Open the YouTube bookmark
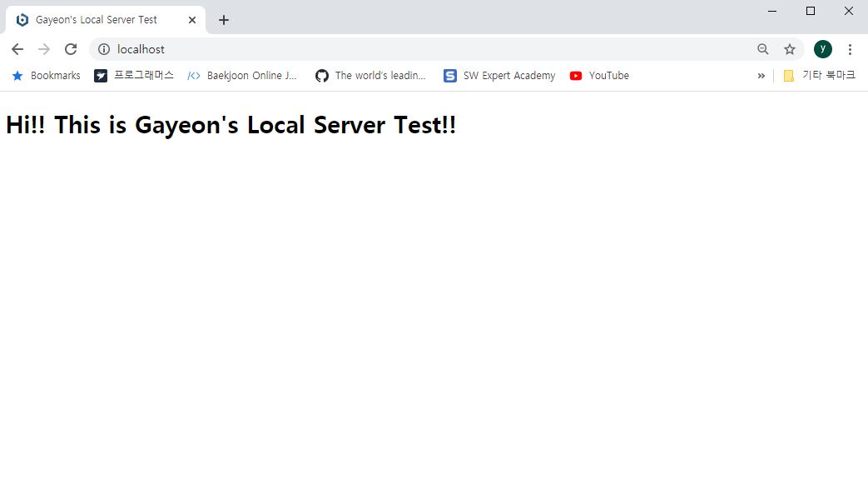Viewport: 868px width, 494px height. pos(599,75)
